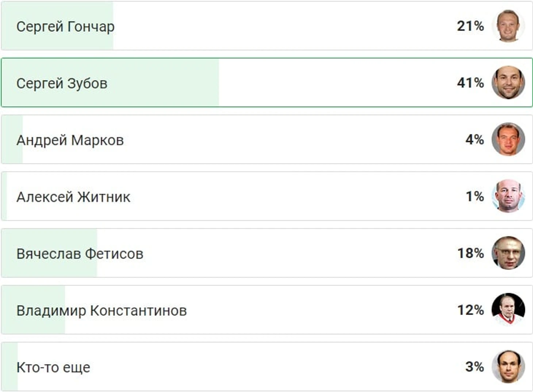Select the Кто-то еще option text
Screen dimensions: 533x392
pos(53,368)
